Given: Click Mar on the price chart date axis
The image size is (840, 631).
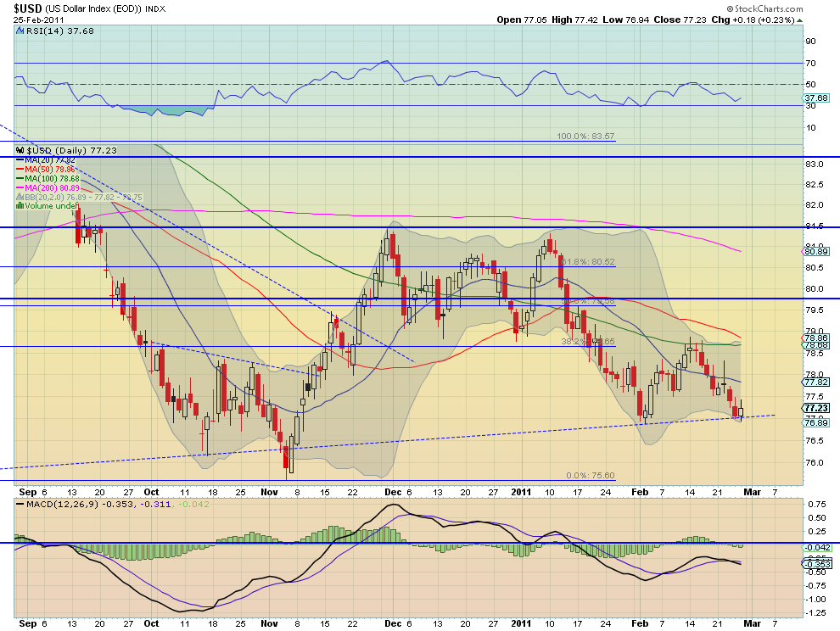Looking at the screenshot, I should [x=753, y=492].
